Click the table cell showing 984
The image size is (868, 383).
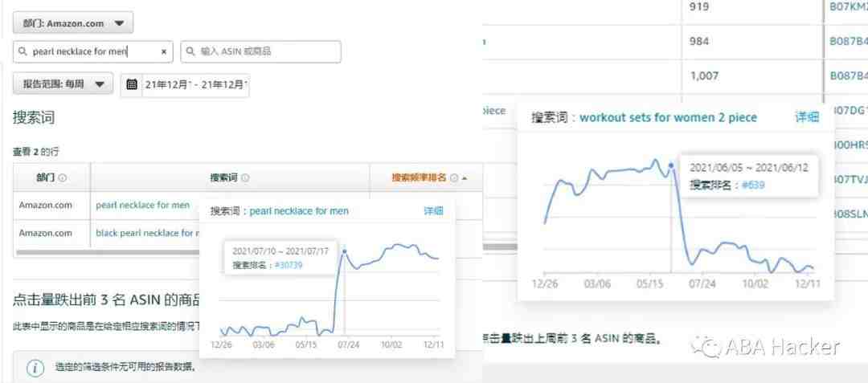click(699, 42)
